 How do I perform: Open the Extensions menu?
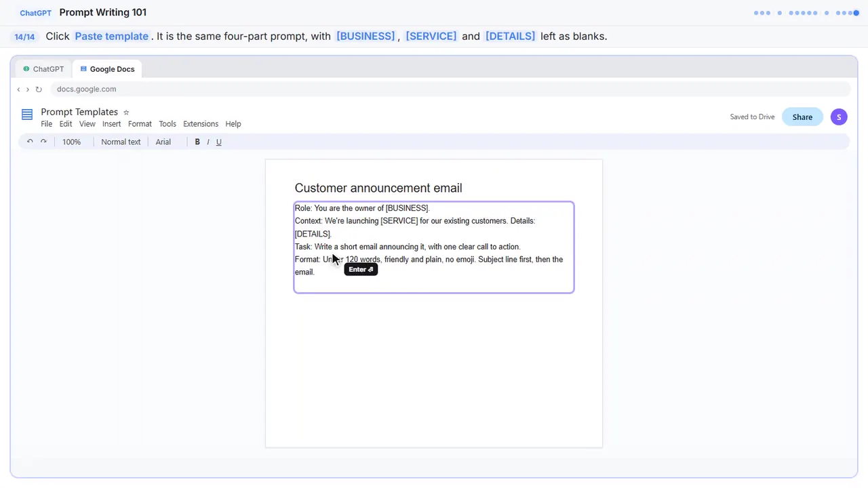point(201,124)
